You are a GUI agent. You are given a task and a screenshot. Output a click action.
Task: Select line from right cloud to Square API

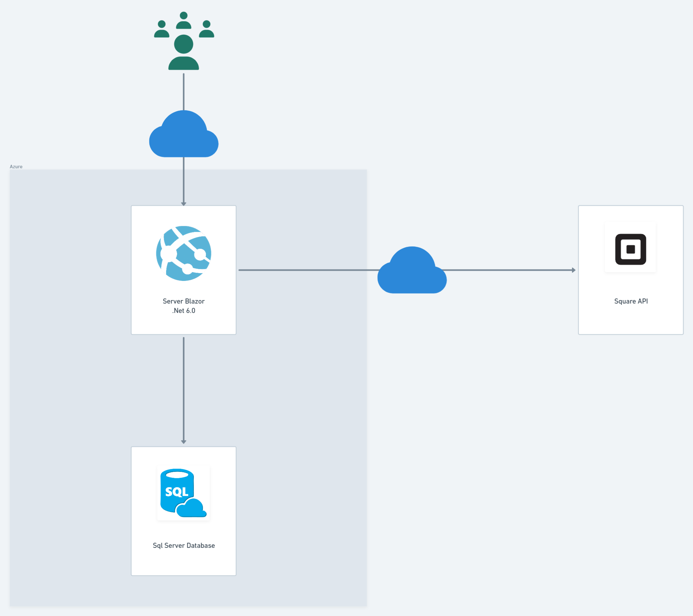pyautogui.click(x=508, y=270)
